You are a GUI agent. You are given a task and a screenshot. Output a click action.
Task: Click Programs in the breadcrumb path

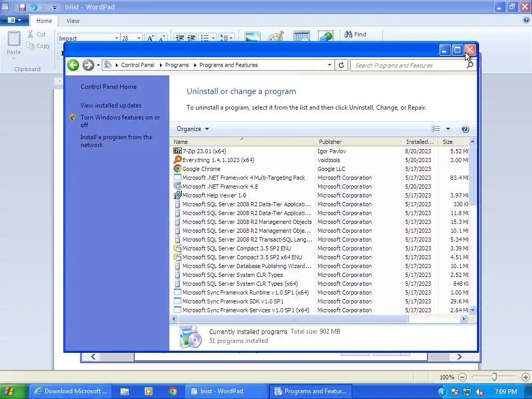coord(177,65)
